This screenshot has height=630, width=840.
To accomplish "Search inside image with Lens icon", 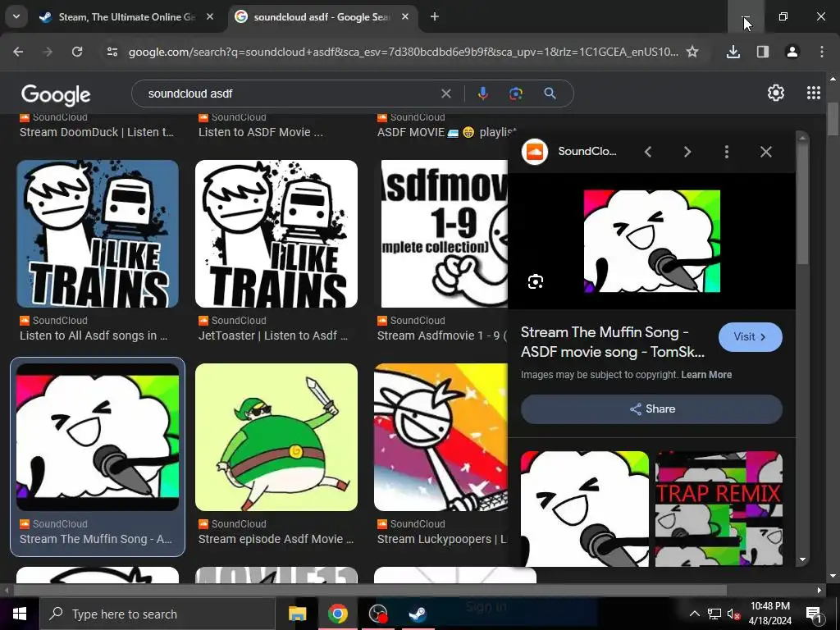I will tap(536, 282).
